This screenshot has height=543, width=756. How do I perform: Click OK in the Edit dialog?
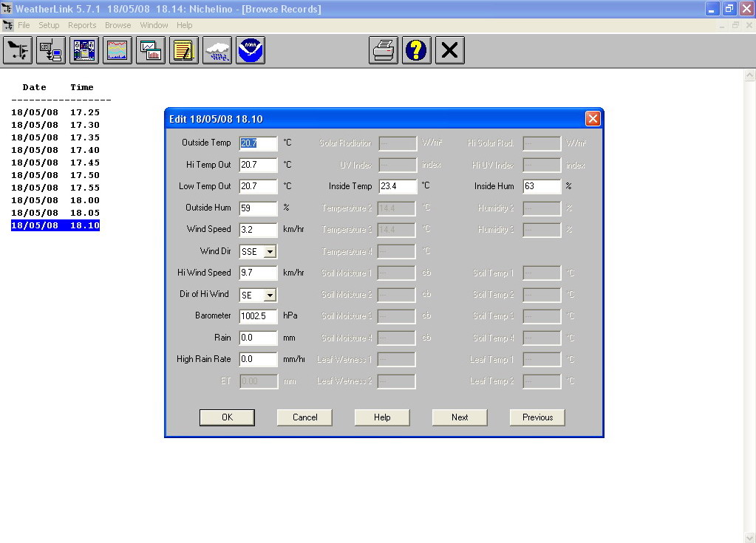point(227,417)
